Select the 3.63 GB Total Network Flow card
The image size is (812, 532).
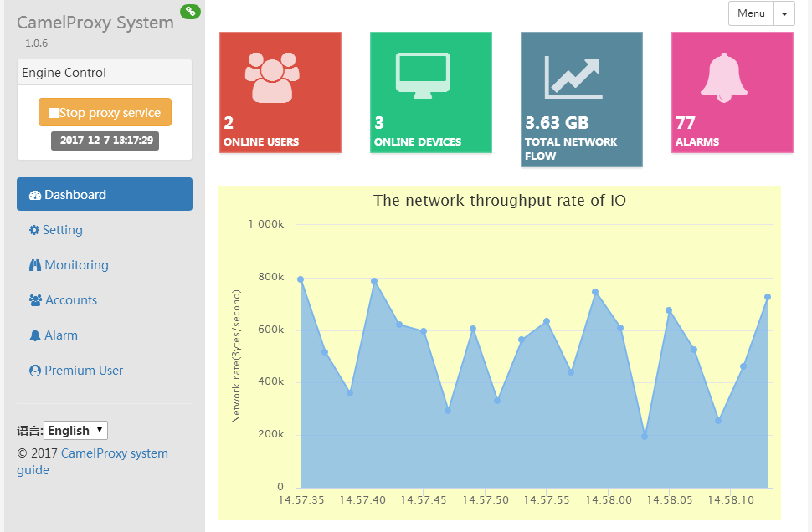point(582,100)
